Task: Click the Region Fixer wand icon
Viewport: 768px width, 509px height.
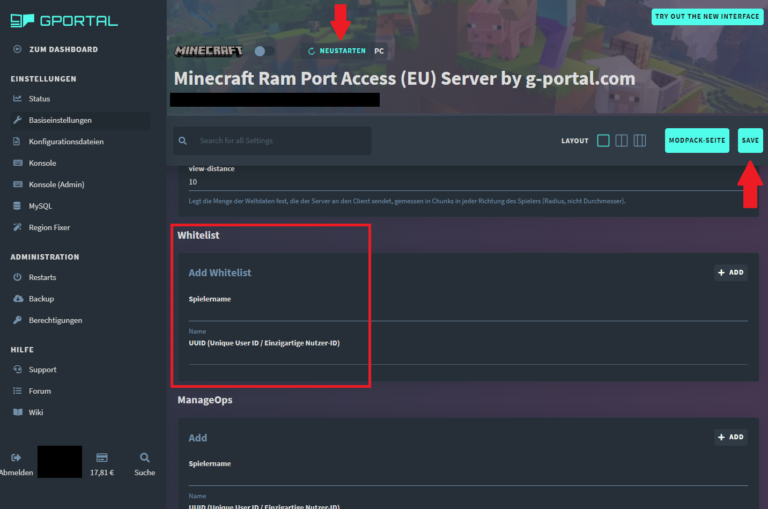Action: [x=17, y=227]
